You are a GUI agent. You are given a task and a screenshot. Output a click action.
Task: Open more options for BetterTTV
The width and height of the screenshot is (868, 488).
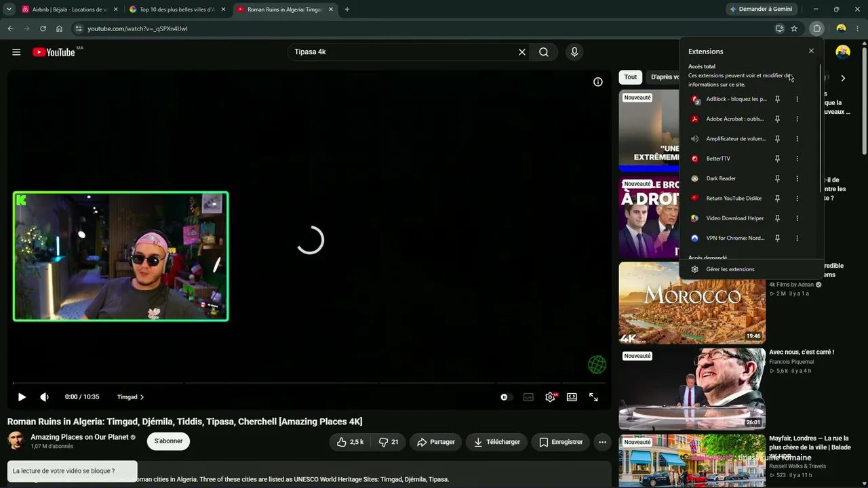click(x=797, y=159)
